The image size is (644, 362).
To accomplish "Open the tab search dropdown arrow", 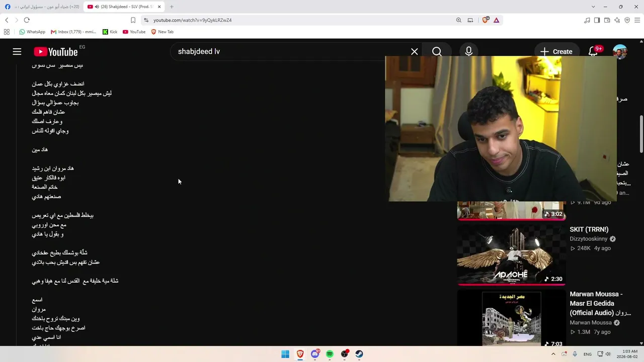I will [593, 7].
